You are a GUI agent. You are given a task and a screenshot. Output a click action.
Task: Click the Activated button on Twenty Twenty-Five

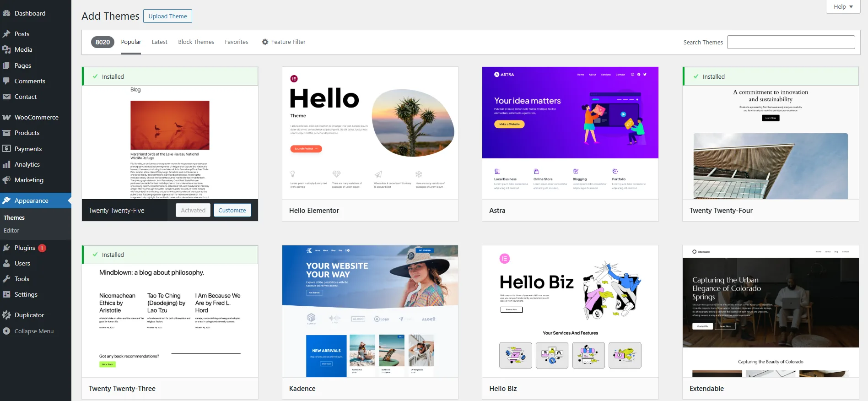tap(193, 210)
